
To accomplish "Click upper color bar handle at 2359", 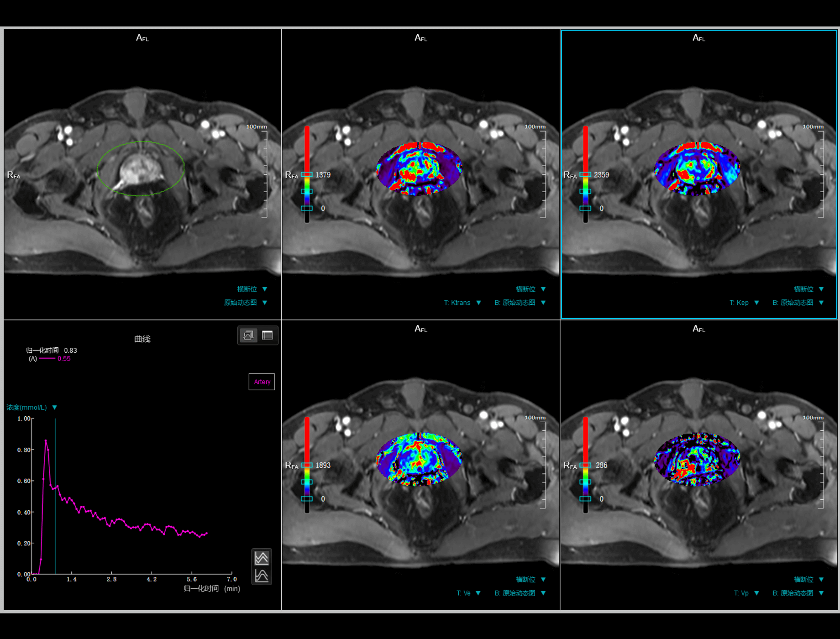I will (x=585, y=174).
